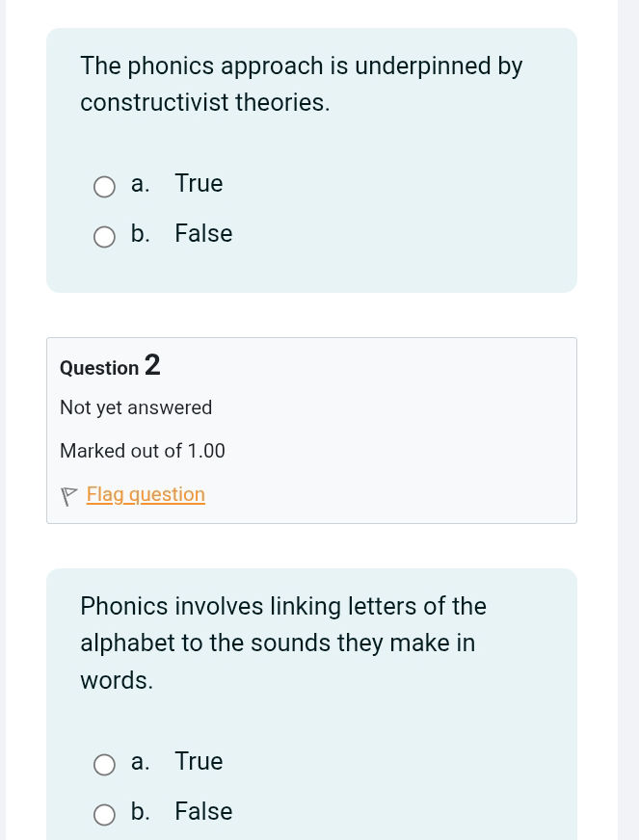Select False for the constructivist theories question

(x=104, y=237)
